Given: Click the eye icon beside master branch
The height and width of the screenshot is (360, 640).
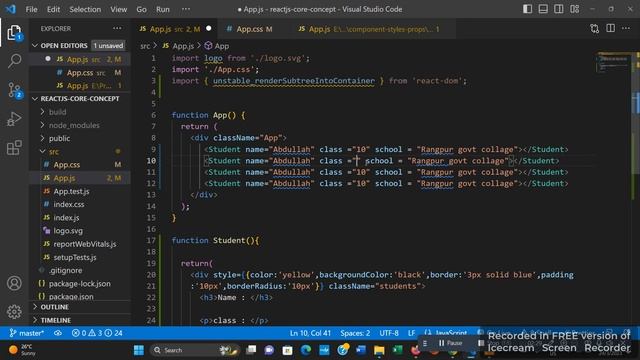Looking at the screenshot, I should point(58,333).
